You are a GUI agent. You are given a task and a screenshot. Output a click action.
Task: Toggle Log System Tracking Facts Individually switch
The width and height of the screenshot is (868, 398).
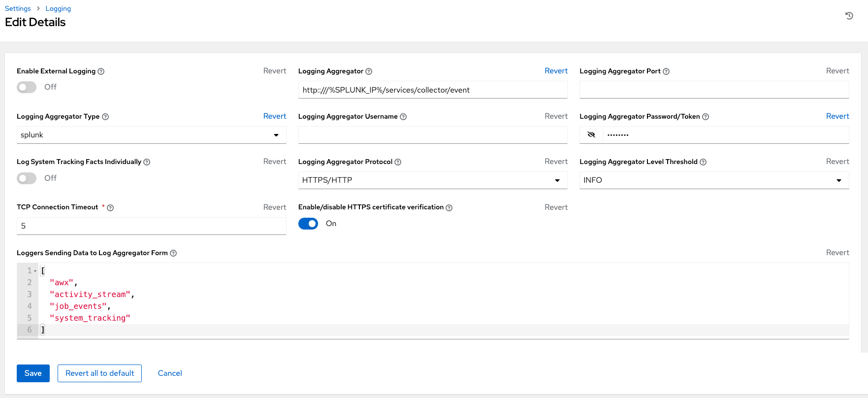tap(27, 178)
